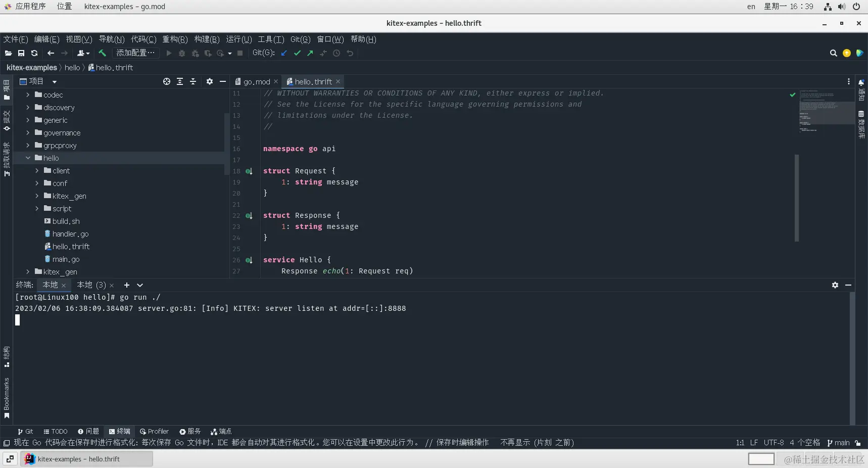Click the 添加配置 run configuration button
The image size is (868, 468).
click(135, 53)
